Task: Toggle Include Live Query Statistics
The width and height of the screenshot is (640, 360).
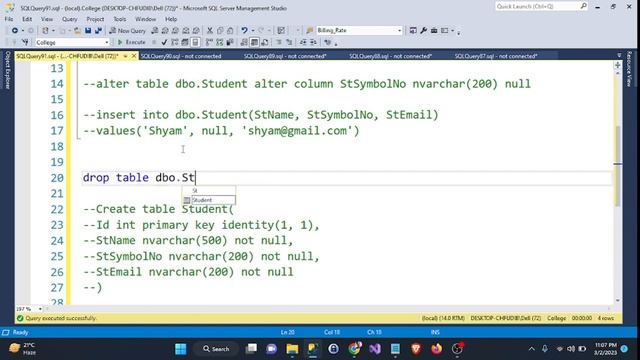Action: coord(220,42)
